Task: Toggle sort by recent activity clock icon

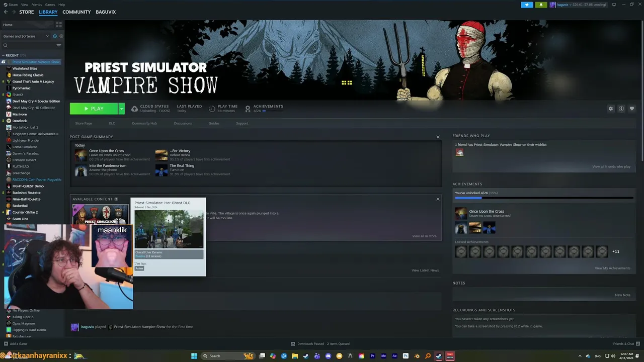Action: (55, 36)
